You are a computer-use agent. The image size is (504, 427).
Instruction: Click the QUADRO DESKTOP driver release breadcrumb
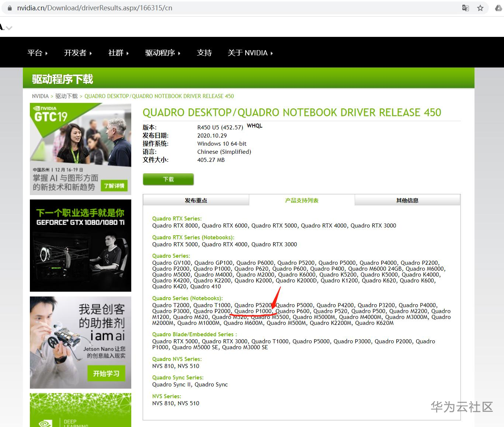tap(159, 96)
